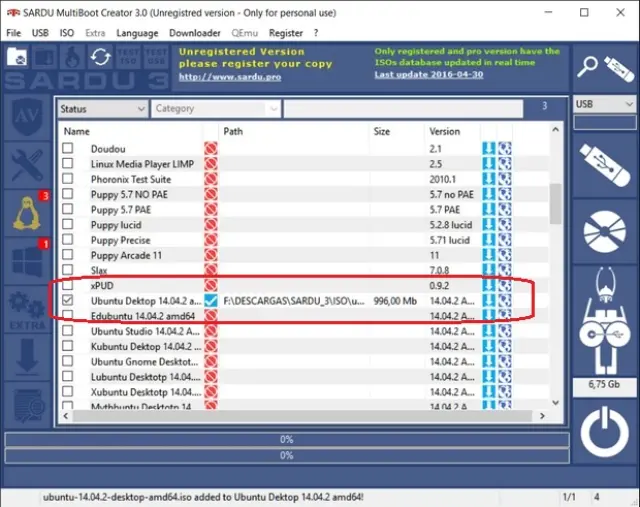Click the refresh arrows toolbar icon
Viewport: 640px width, 507px height.
[100, 57]
